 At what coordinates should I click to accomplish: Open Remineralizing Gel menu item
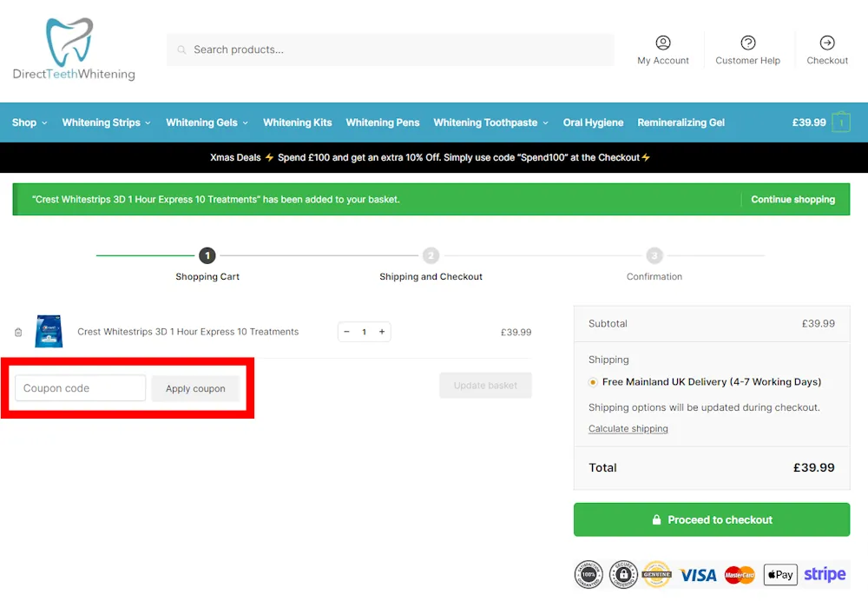(x=681, y=122)
